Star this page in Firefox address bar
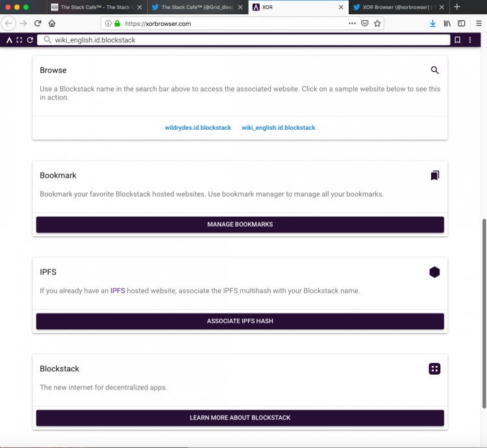 (377, 23)
